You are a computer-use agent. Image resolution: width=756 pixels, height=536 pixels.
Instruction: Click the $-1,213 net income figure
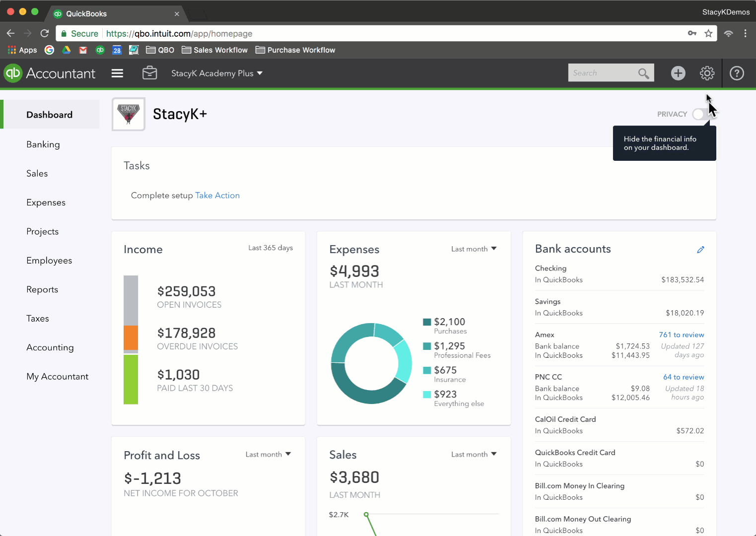pos(152,478)
